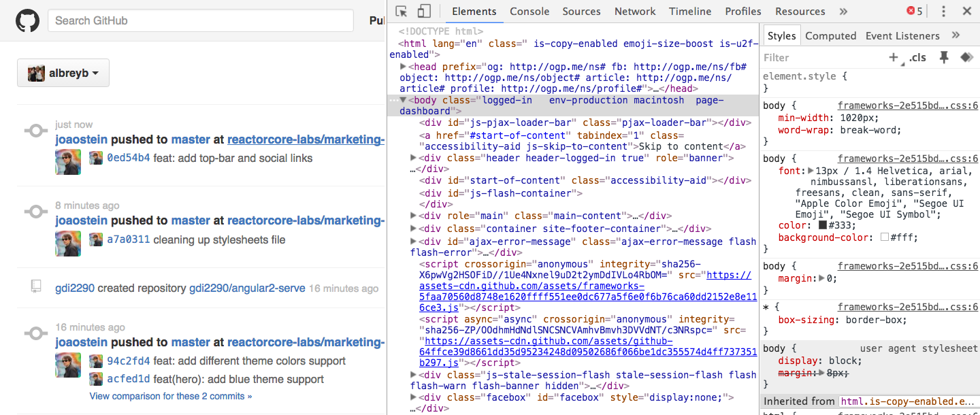This screenshot has width=980, height=415.
Task: Open gdi2290/angular2-serve repository link
Action: 248,288
